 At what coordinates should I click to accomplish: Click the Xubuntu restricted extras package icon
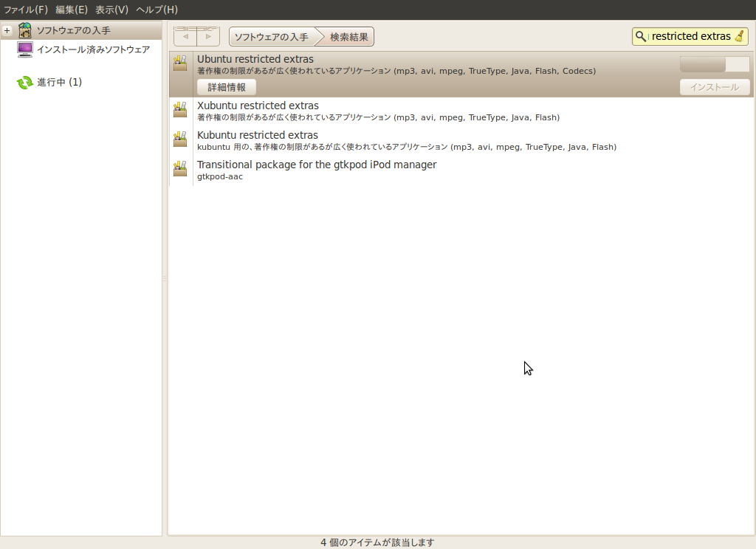[x=180, y=111]
